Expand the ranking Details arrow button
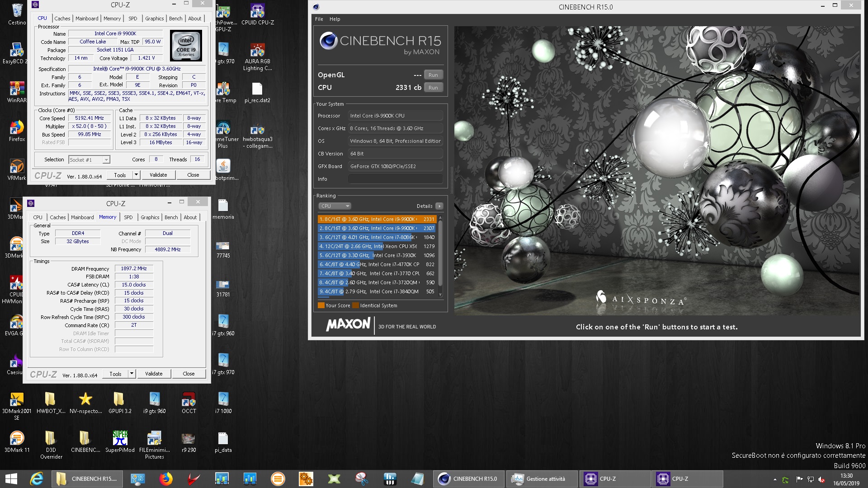This screenshot has width=868, height=488. coord(439,206)
